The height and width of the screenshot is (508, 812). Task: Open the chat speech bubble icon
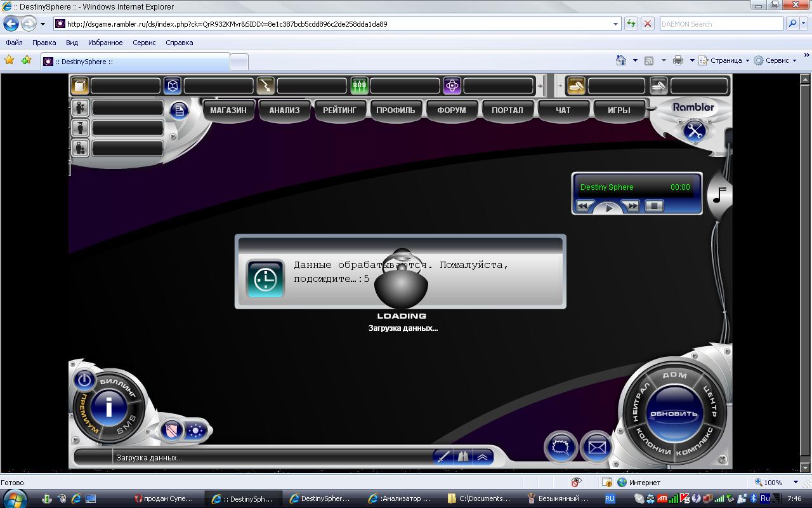tap(561, 447)
